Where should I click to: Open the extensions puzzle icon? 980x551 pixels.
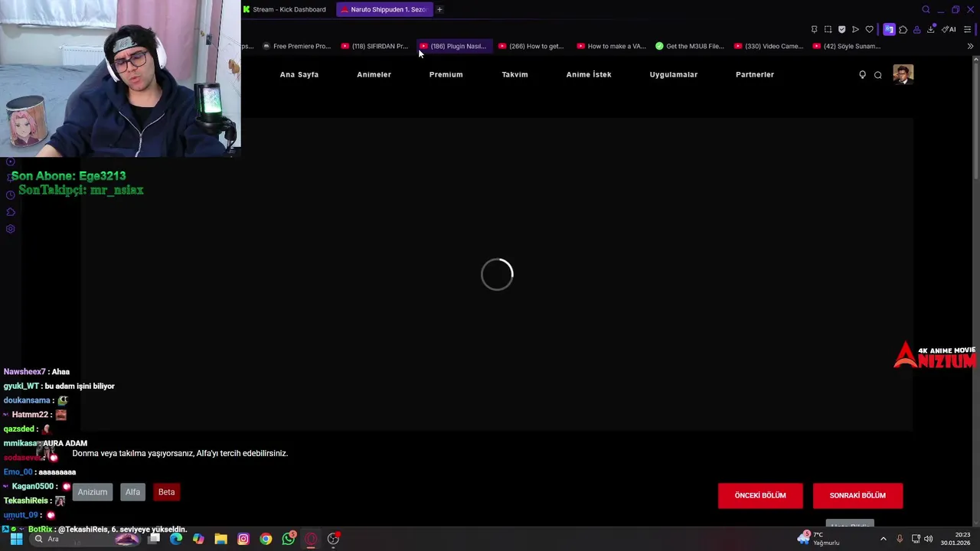pyautogui.click(x=903, y=30)
